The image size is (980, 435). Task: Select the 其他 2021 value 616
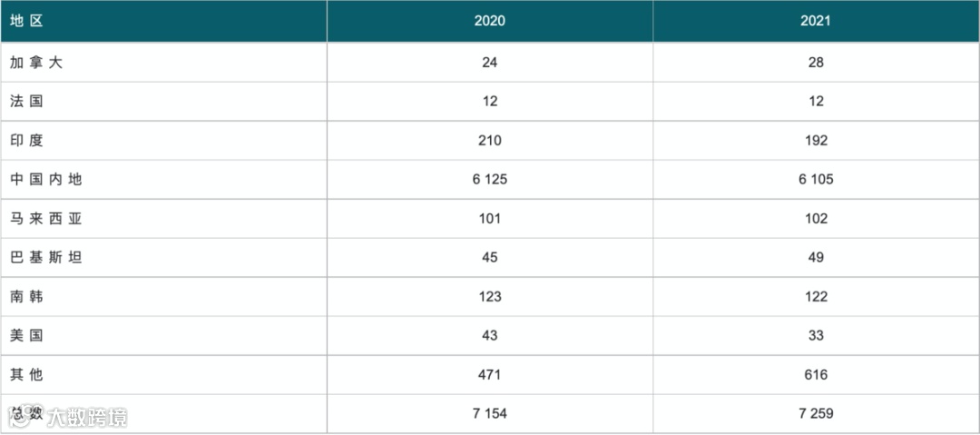click(816, 375)
